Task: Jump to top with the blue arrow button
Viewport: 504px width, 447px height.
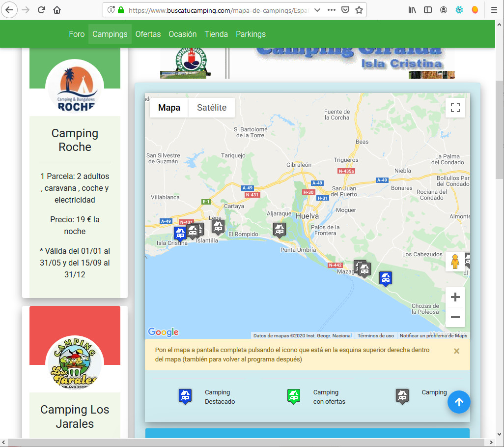Action: 459,402
